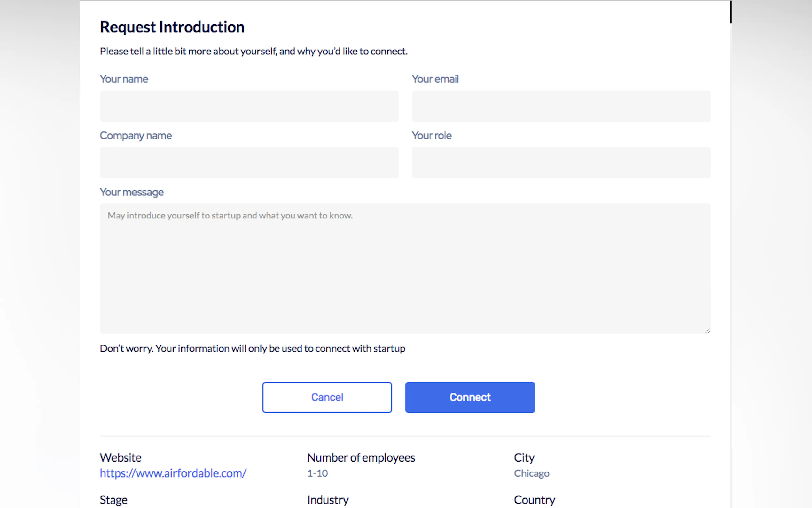Click the Your message text area

405,269
